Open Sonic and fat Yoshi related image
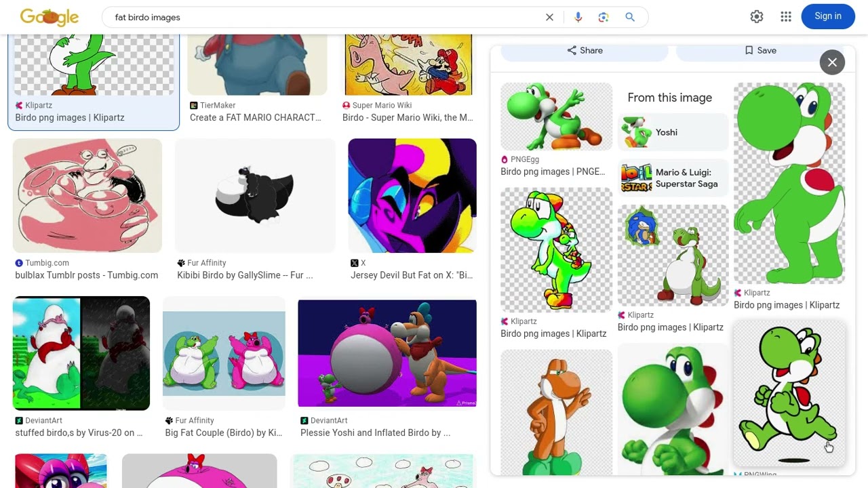 tap(673, 256)
